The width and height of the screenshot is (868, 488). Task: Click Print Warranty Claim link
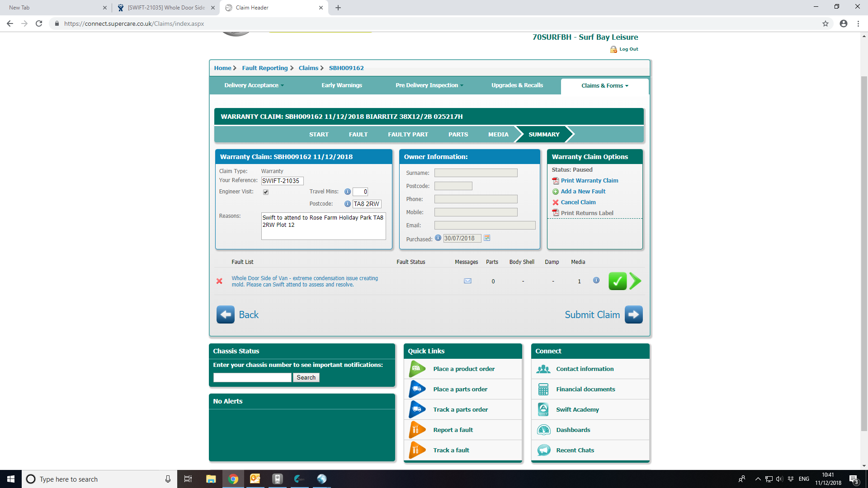tap(589, 181)
